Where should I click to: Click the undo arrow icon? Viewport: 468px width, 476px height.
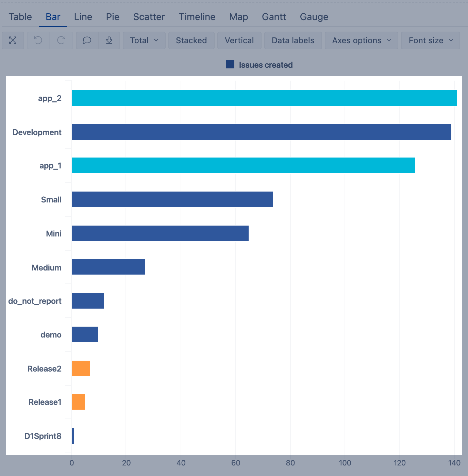pos(38,40)
